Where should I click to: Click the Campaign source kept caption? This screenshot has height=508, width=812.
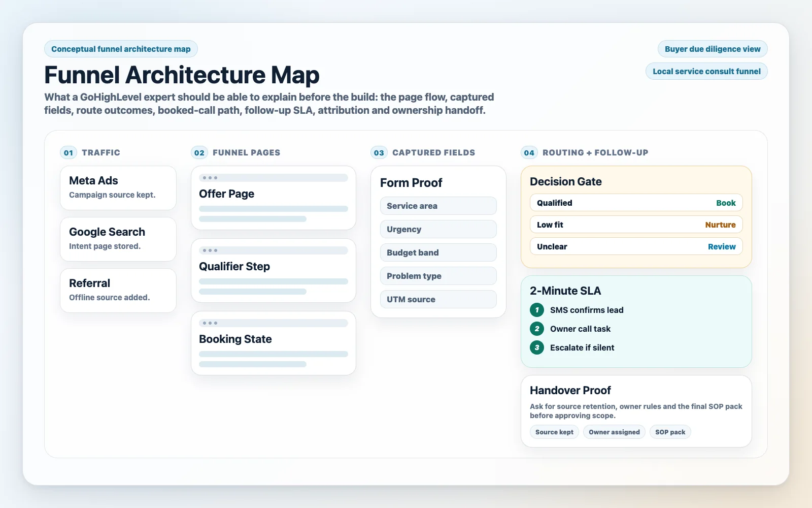click(112, 195)
